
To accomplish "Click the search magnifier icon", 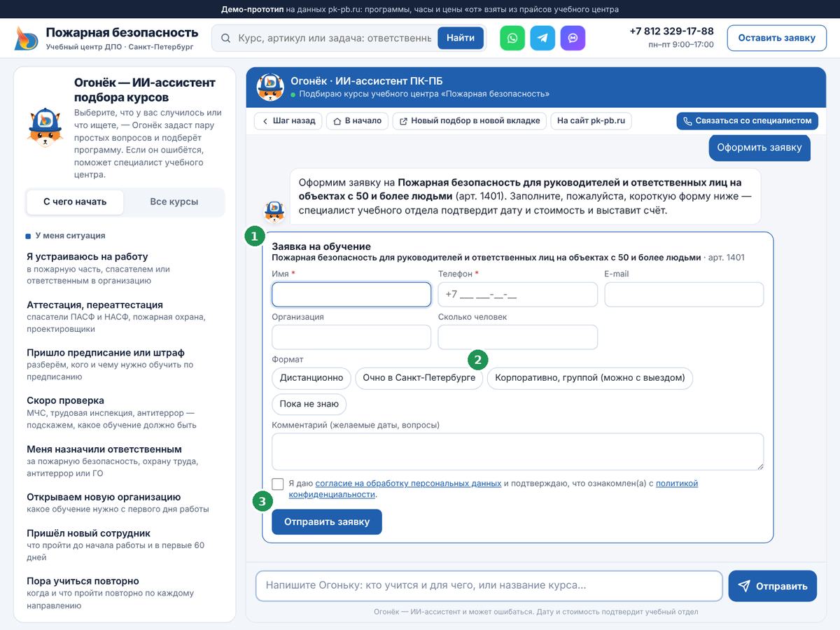I will click(x=225, y=38).
